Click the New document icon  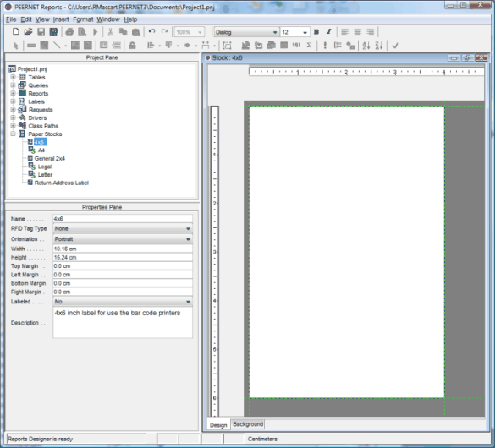coord(16,31)
